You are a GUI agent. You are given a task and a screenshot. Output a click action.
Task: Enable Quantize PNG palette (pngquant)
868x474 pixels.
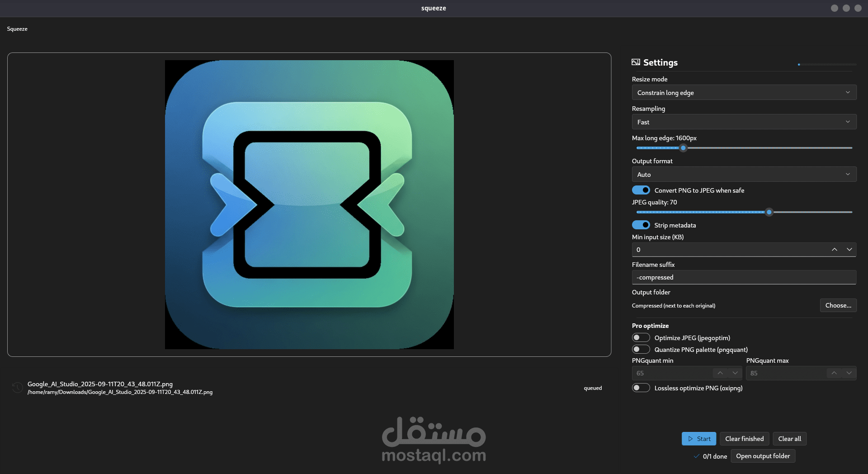tap(641, 350)
